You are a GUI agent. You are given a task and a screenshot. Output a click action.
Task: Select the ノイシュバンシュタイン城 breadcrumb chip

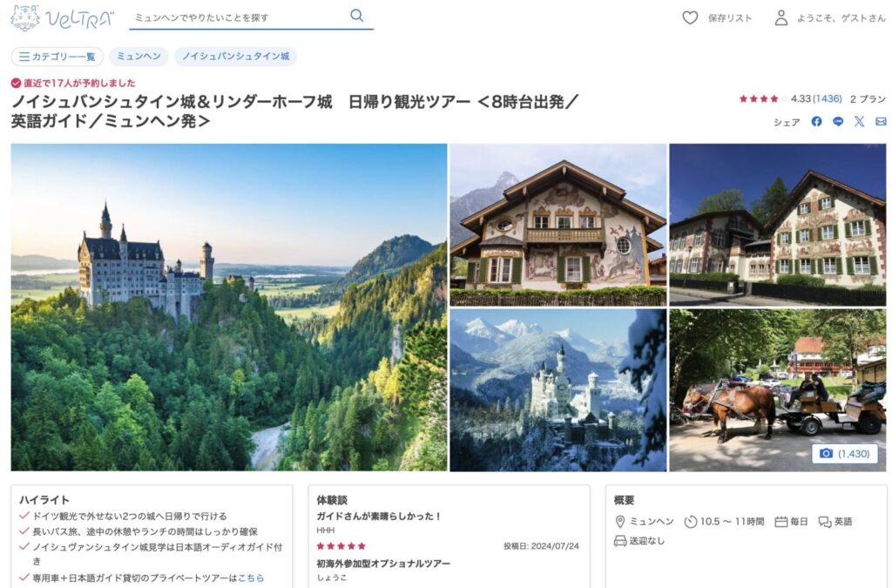235,57
